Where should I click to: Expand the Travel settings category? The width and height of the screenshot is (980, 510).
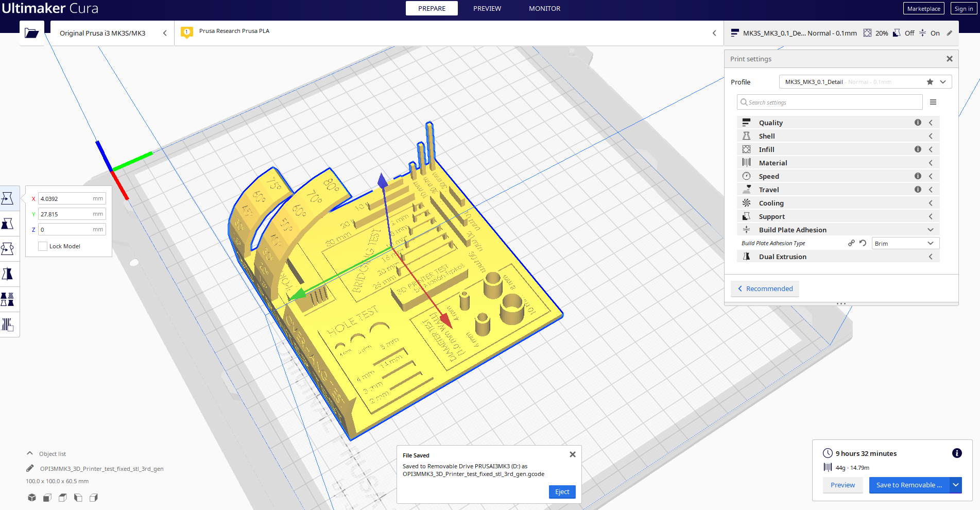838,190
